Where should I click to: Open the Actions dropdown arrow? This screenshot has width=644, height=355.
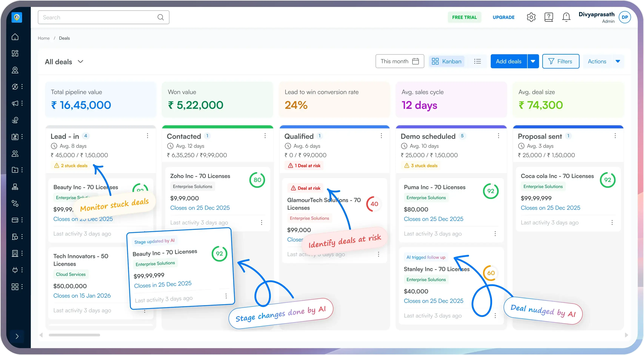click(618, 61)
